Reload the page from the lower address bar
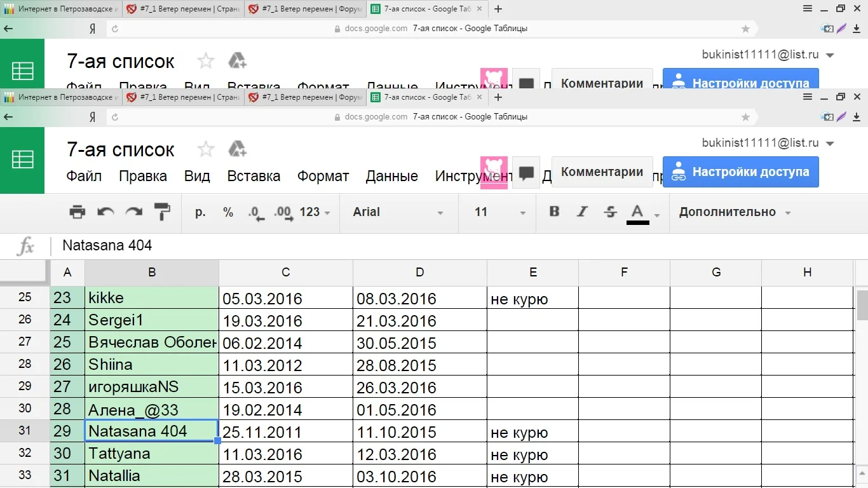Screen dimensions: 868x488 click(x=115, y=117)
